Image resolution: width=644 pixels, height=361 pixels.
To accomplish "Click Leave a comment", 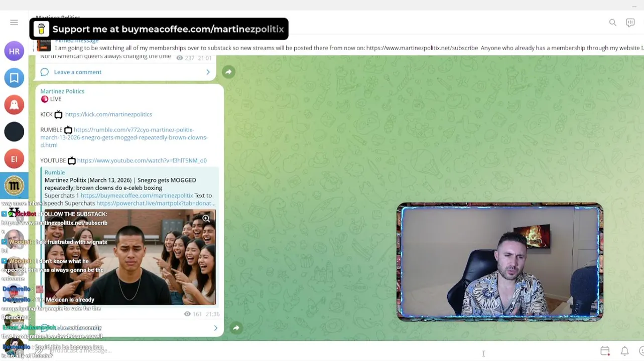I will (78, 72).
